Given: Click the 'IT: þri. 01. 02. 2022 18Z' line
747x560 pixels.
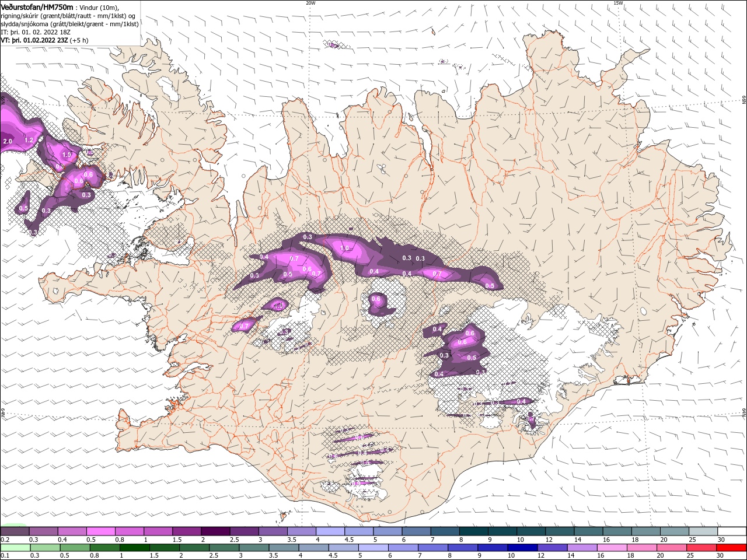Looking at the screenshot, I should pos(35,32).
